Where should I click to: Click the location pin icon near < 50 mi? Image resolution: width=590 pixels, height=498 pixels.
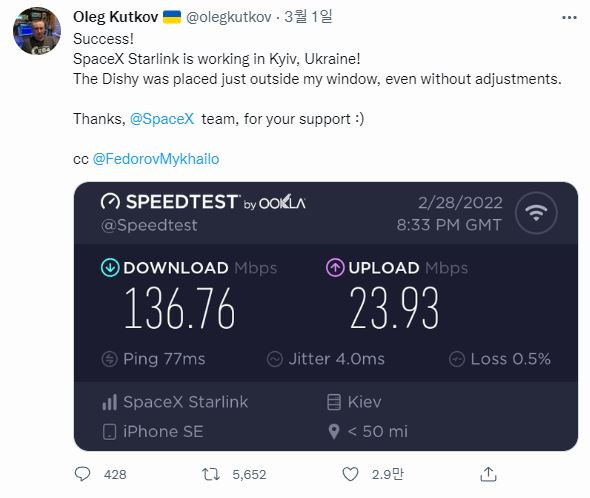pos(334,432)
